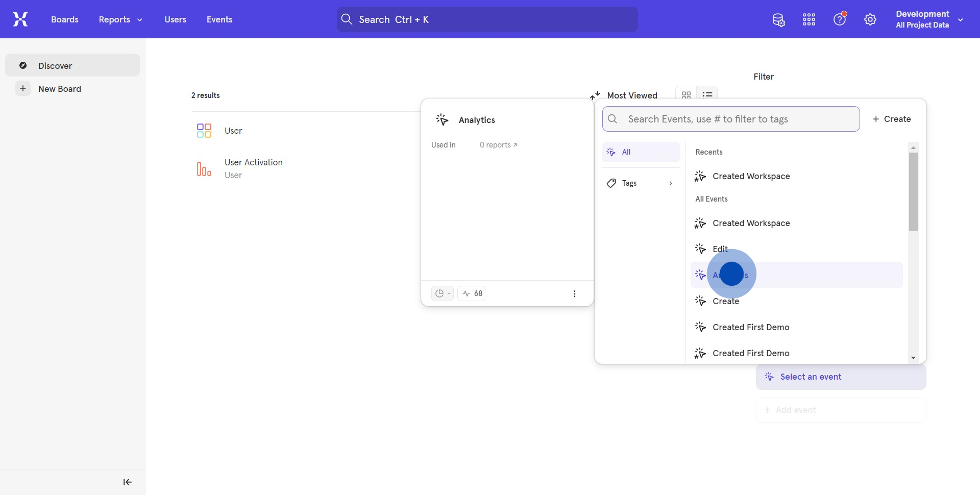Click the Search Events input field
980x495 pixels.
[x=735, y=119]
